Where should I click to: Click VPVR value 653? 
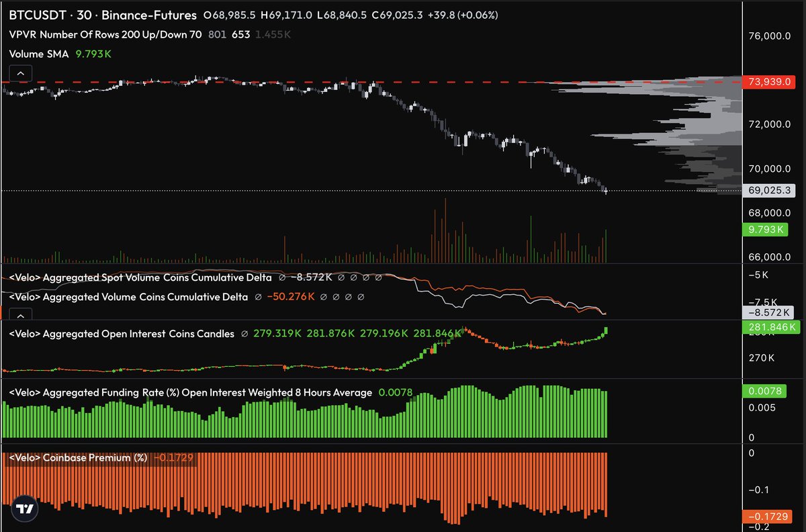(x=241, y=34)
